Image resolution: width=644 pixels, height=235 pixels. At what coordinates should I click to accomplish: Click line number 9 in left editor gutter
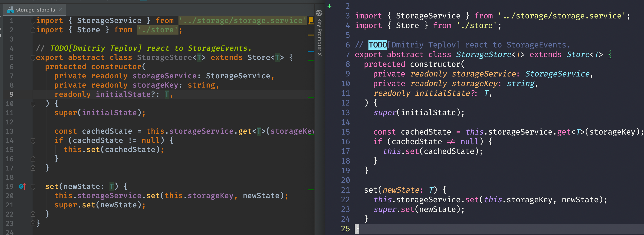click(11, 94)
